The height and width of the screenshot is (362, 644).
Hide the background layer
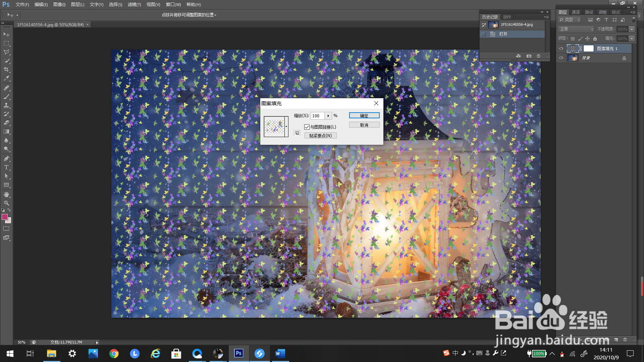[x=561, y=58]
